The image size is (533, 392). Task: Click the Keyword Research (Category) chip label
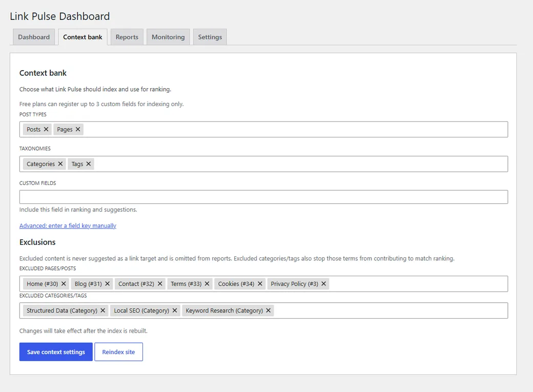click(x=224, y=311)
